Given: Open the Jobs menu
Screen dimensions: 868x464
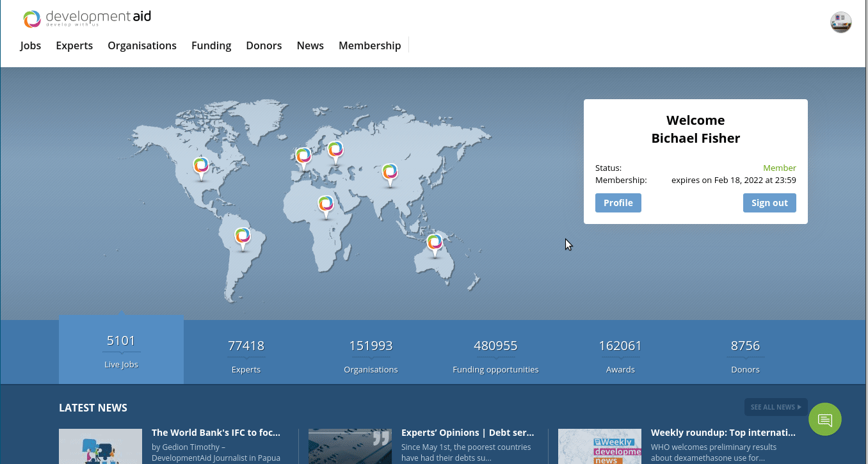Looking at the screenshot, I should (31, 45).
